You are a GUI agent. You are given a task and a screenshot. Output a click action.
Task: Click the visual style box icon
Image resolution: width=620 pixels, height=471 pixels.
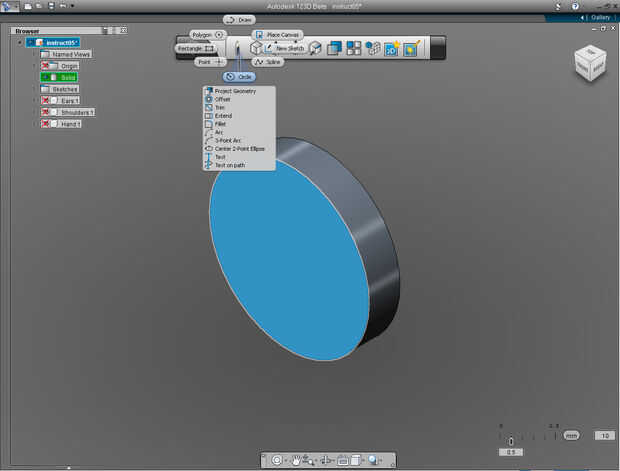point(355,460)
